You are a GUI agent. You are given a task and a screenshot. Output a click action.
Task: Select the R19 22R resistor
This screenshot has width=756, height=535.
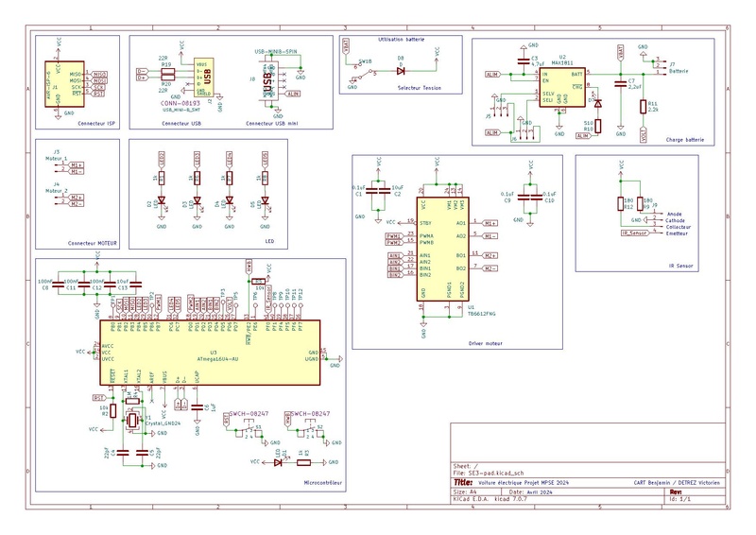coord(167,72)
